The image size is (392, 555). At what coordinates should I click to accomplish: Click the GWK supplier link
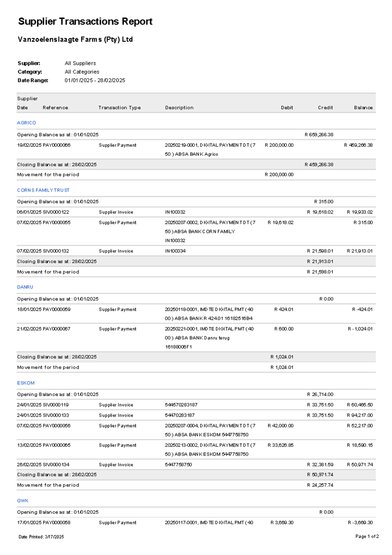(23, 501)
